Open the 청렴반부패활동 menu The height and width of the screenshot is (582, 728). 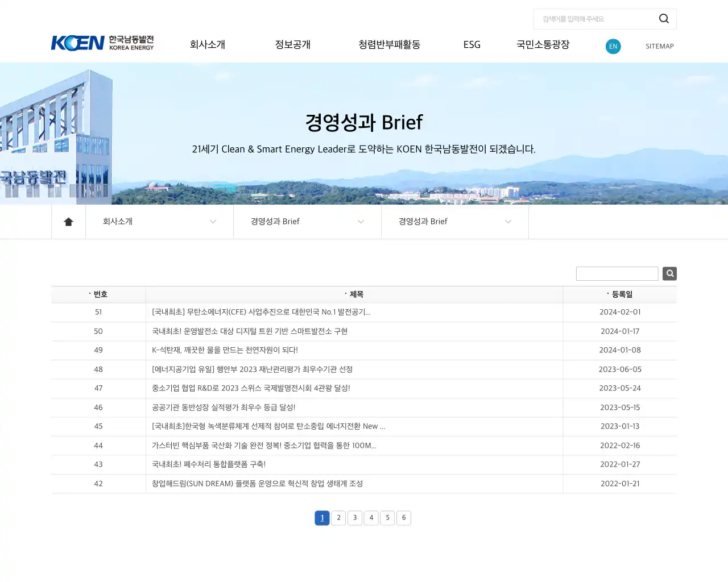click(x=389, y=44)
